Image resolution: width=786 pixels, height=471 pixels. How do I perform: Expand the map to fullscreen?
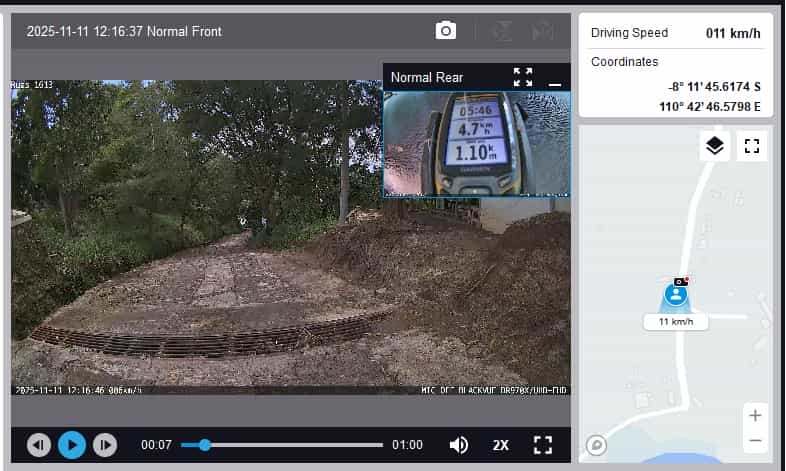752,146
